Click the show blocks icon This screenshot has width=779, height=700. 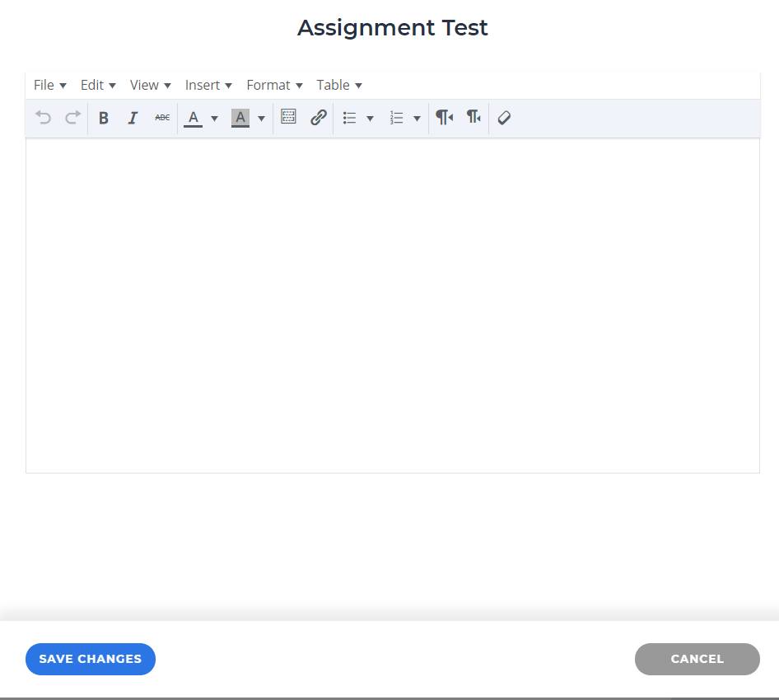pyautogui.click(x=288, y=117)
